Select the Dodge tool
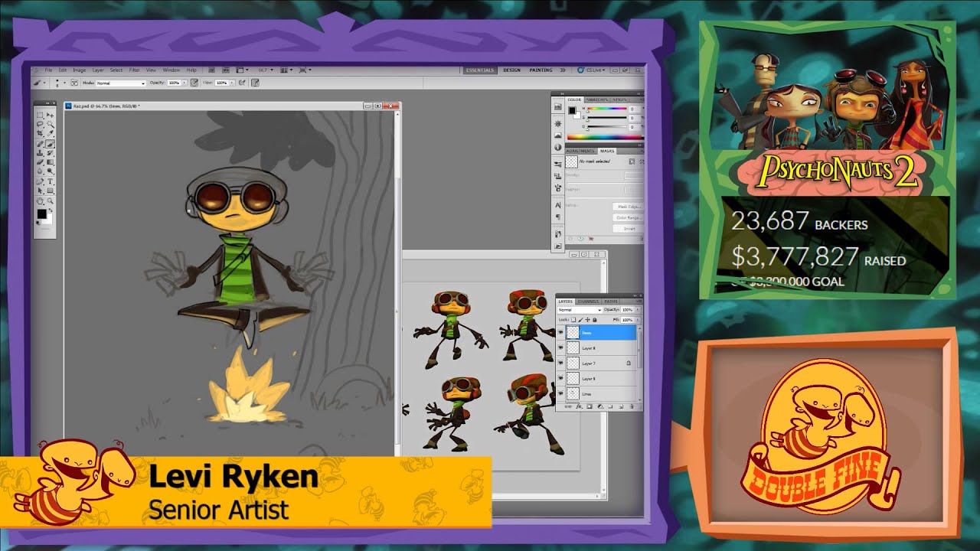The image size is (980, 551). [x=50, y=171]
